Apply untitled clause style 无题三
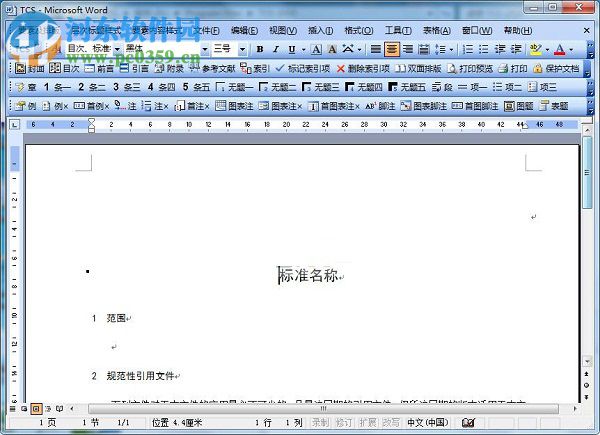The width and height of the screenshot is (600, 435). point(320,87)
